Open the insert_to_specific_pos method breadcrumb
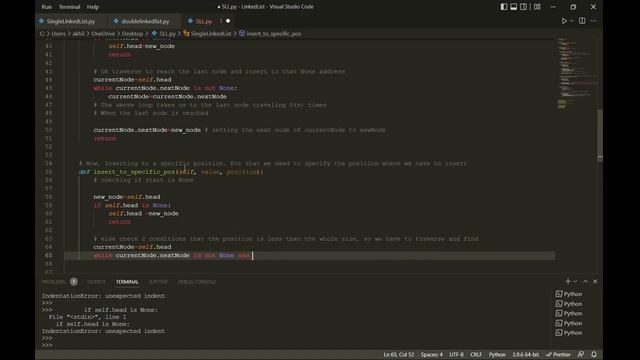 (270, 34)
